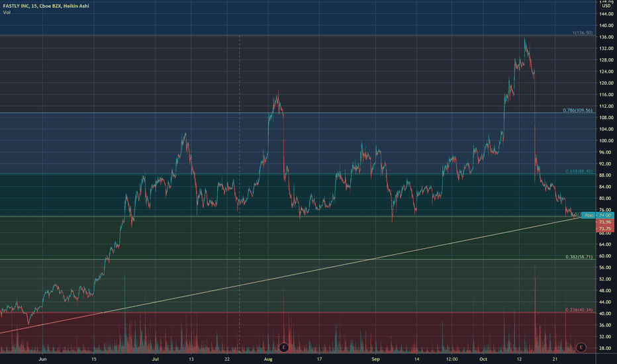Select the 0.618(88.42) Fibonacci level label

click(x=579, y=171)
